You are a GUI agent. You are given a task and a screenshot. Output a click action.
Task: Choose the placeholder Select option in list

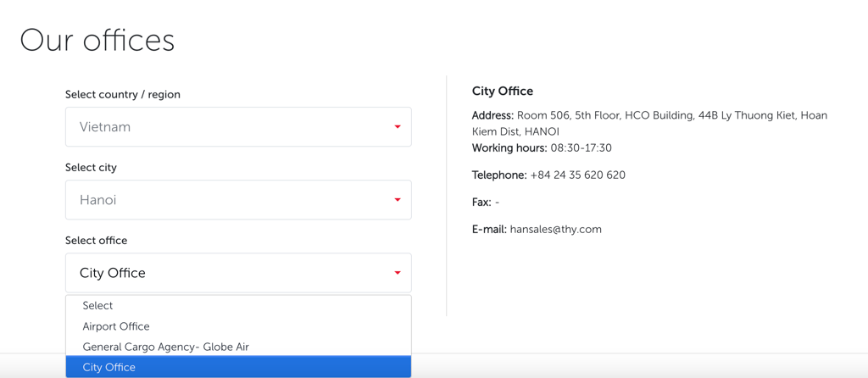(x=97, y=305)
